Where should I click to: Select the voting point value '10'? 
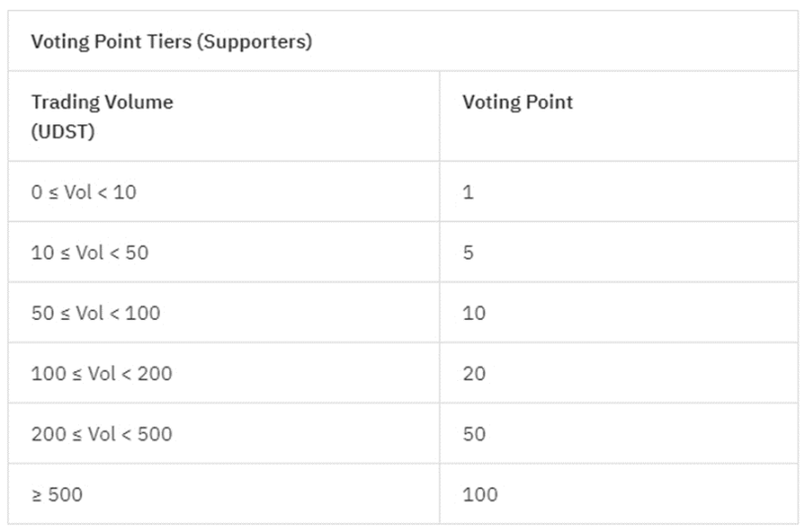(x=474, y=313)
